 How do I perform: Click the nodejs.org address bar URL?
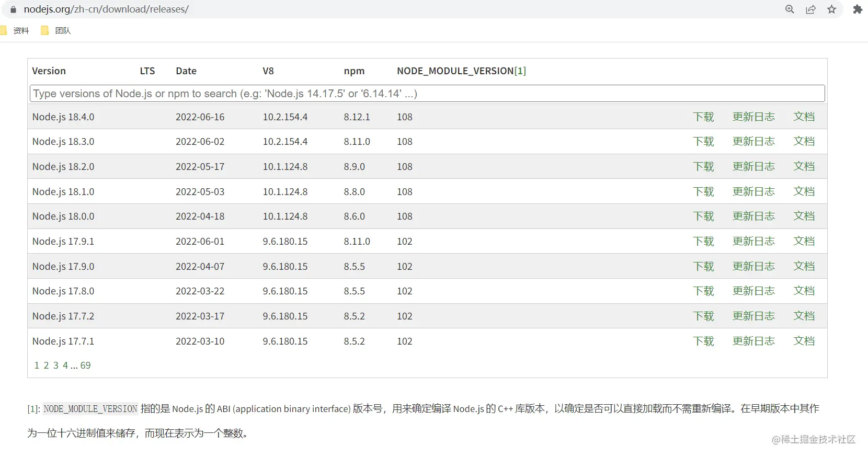(106, 9)
